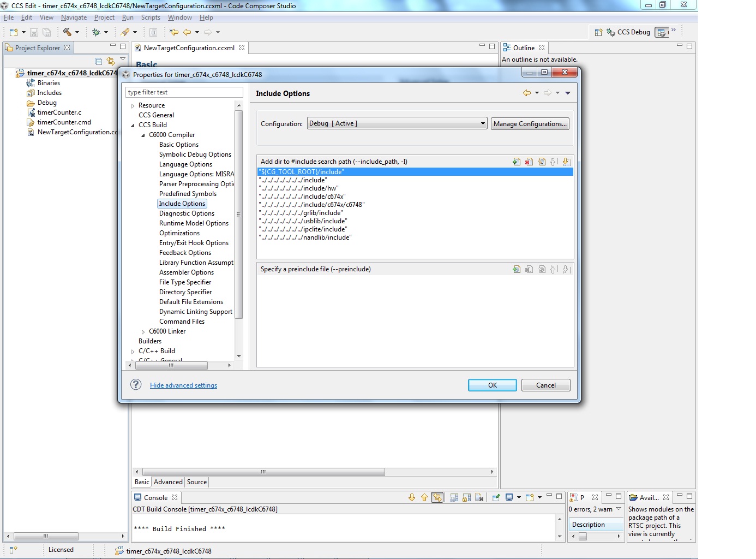756x559 pixels.
Task: Edit the preinclude file entry
Action: coord(542,269)
